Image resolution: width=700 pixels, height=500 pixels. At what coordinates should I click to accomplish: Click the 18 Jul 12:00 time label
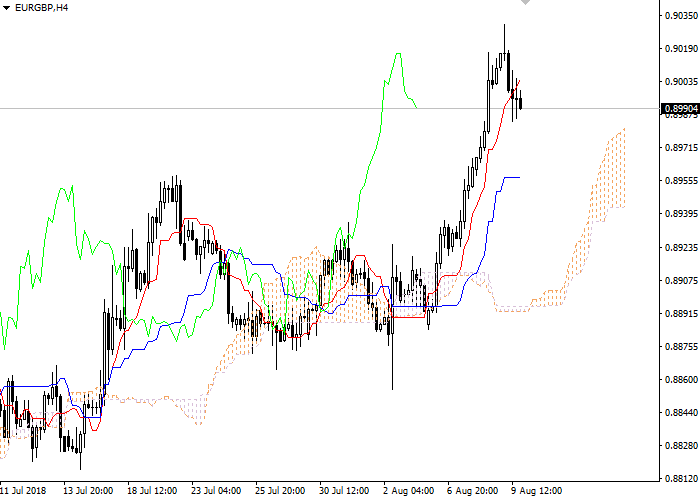pos(152,491)
